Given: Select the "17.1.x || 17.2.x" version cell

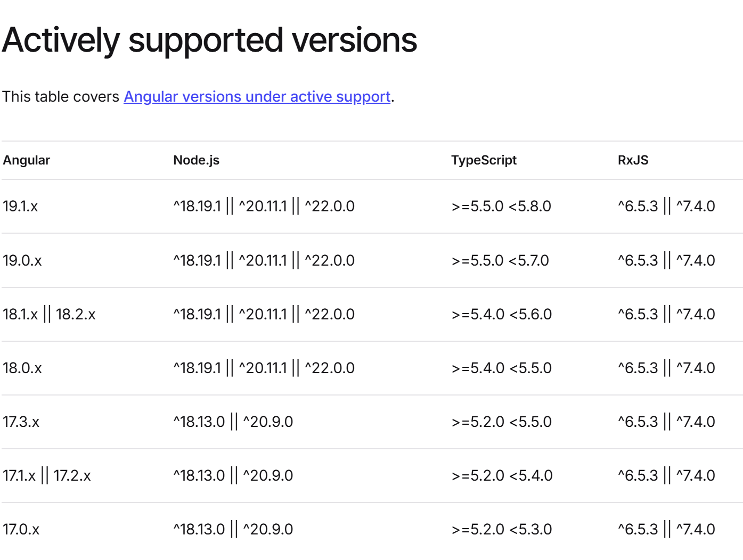Looking at the screenshot, I should click(47, 476).
